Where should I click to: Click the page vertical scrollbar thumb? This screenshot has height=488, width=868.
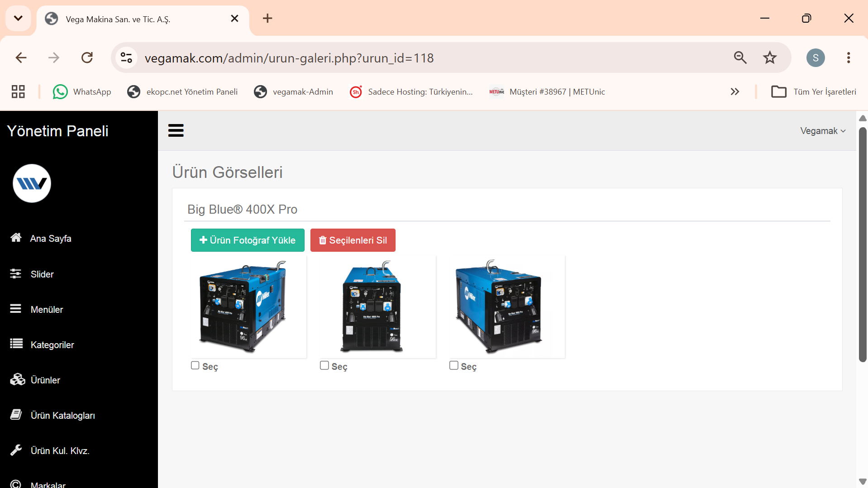click(863, 244)
